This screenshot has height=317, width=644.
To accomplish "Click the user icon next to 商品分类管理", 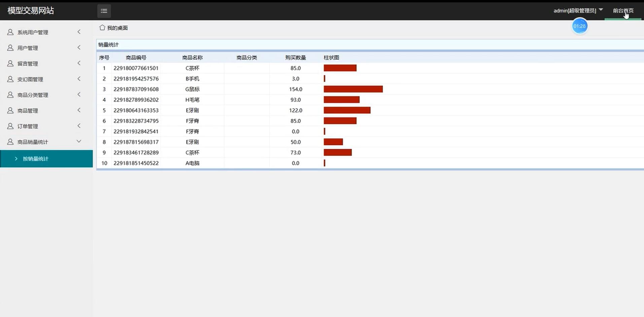I will tap(10, 95).
